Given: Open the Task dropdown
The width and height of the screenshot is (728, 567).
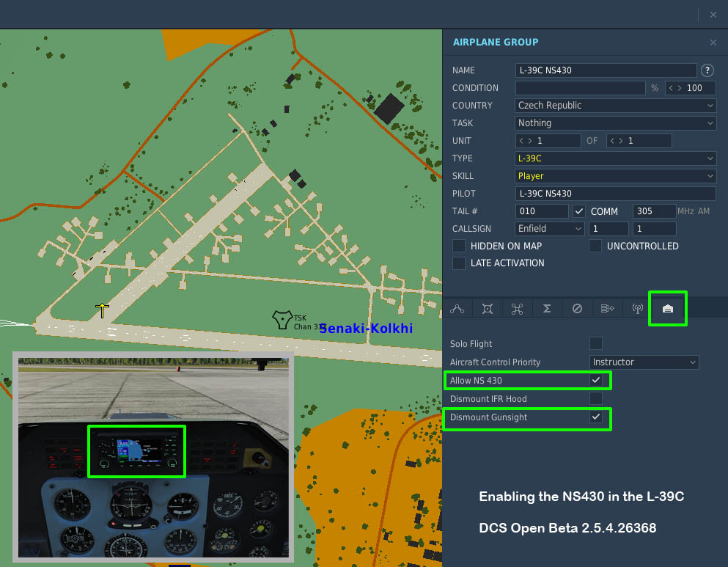Looking at the screenshot, I should 615,123.
